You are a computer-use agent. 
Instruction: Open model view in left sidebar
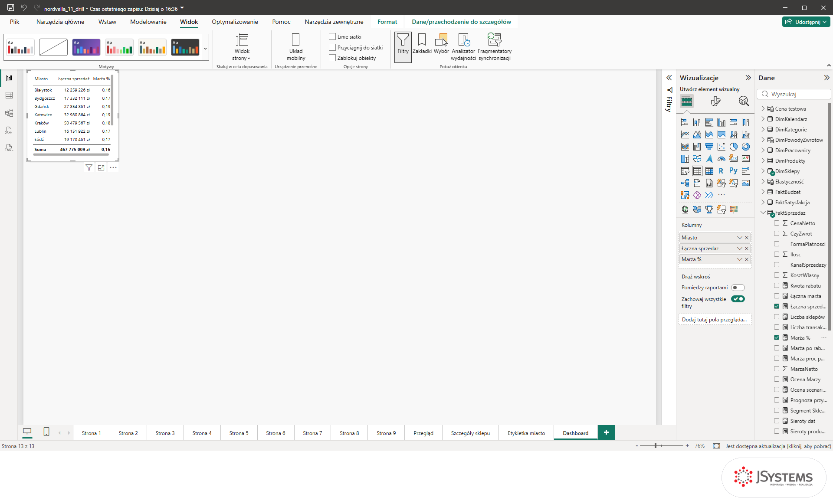(9, 113)
